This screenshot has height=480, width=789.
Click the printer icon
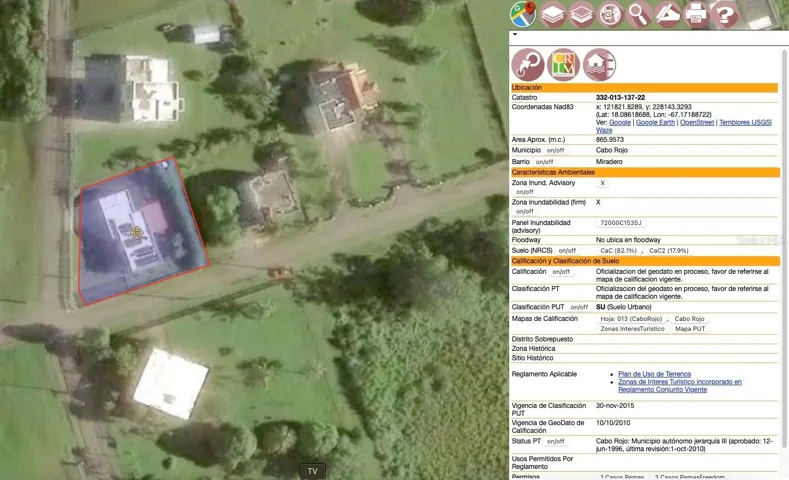click(x=696, y=14)
